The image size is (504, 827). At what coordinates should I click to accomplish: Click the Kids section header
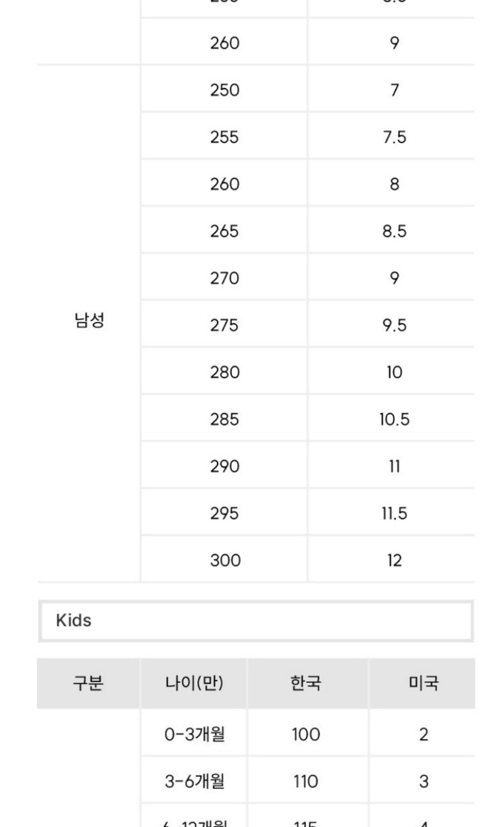255,621
